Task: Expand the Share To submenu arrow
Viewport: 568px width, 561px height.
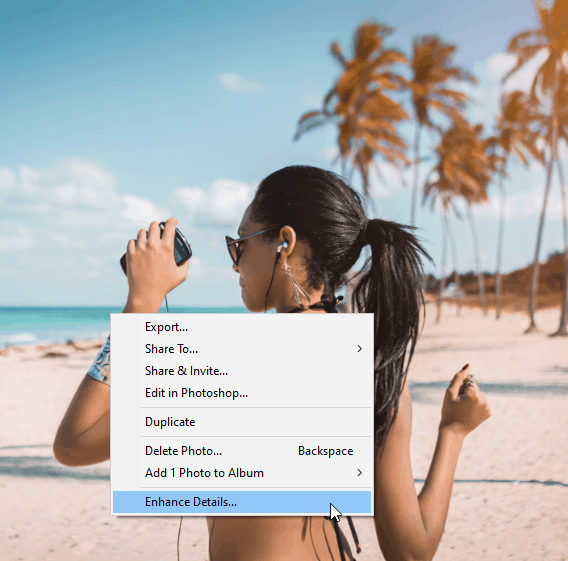Action: 359,349
